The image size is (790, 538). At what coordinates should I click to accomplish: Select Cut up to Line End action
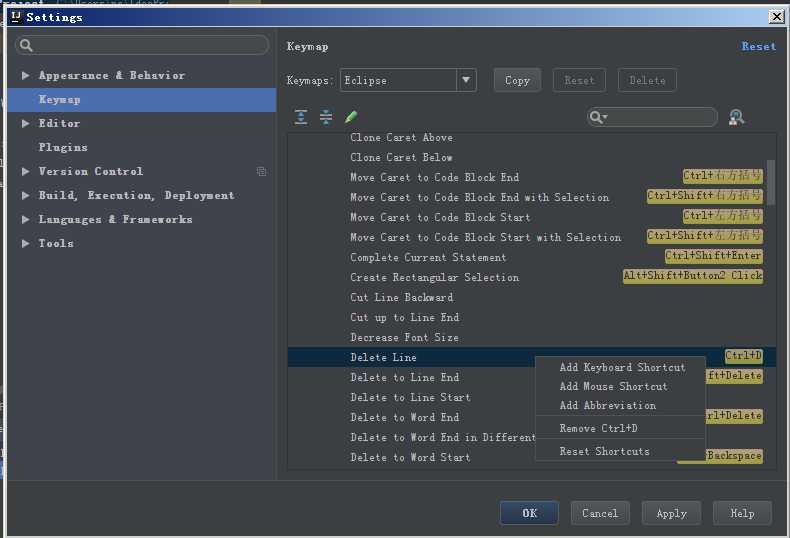[x=405, y=317]
